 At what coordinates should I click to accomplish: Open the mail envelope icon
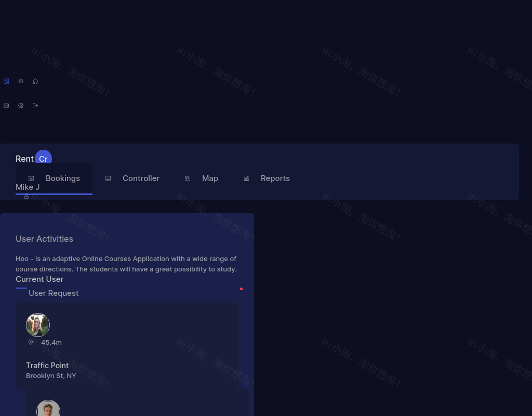6,106
